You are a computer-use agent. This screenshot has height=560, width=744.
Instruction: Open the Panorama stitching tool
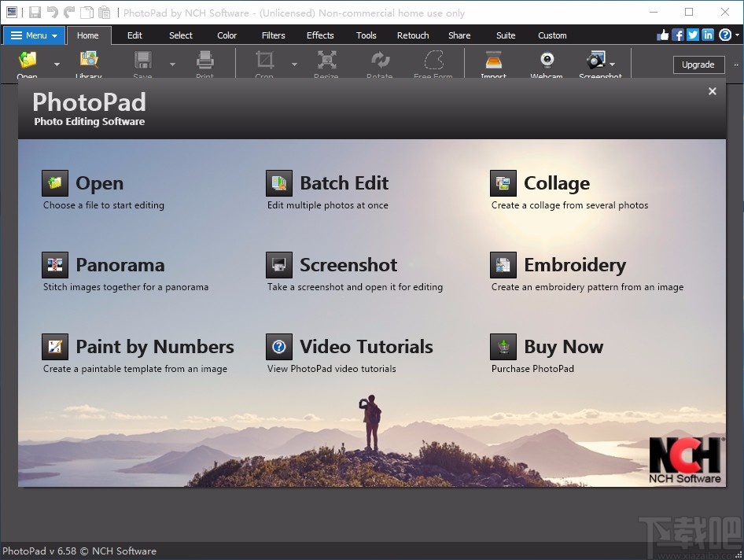pyautogui.click(x=120, y=265)
